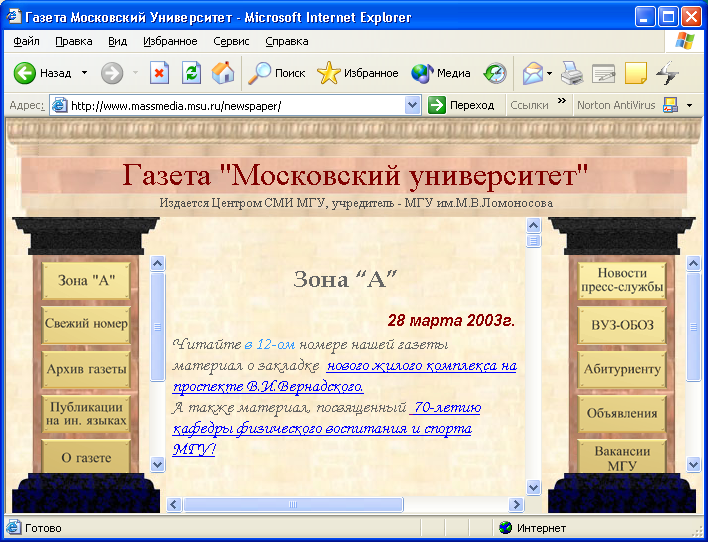This screenshot has width=708, height=542.
Task: Open the Norton AntiVirus dropdown arrow
Action: tap(689, 106)
